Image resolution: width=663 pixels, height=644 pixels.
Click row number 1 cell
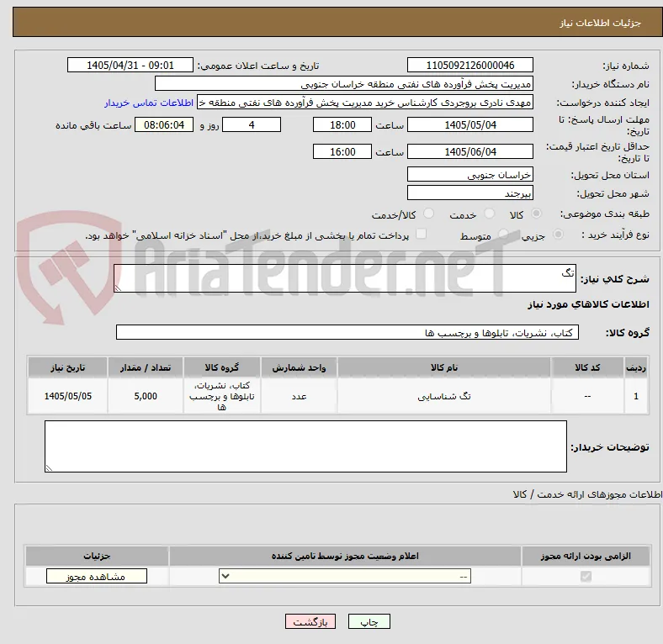[x=636, y=396]
